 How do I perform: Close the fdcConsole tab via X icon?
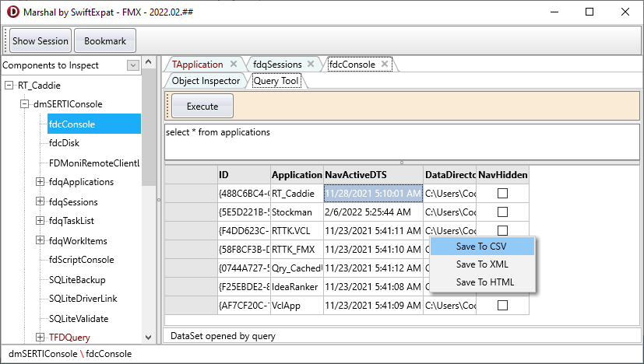[385, 65]
